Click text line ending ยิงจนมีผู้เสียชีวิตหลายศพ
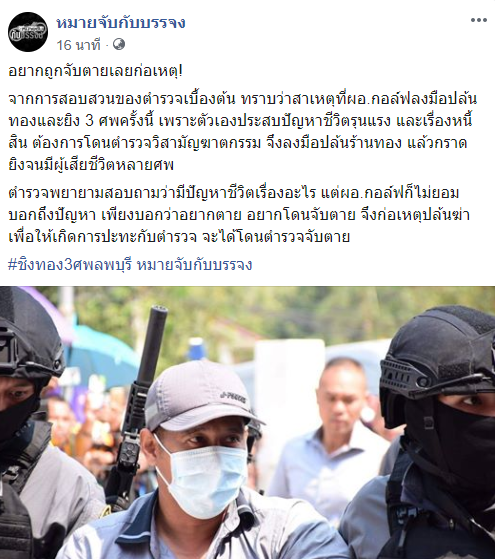The image size is (495, 559). 91,165
